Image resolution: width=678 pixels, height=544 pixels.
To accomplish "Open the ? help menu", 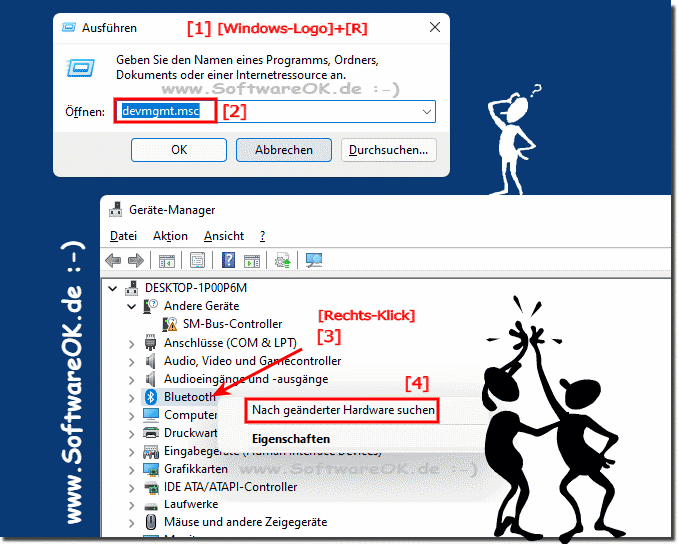I will [x=262, y=236].
